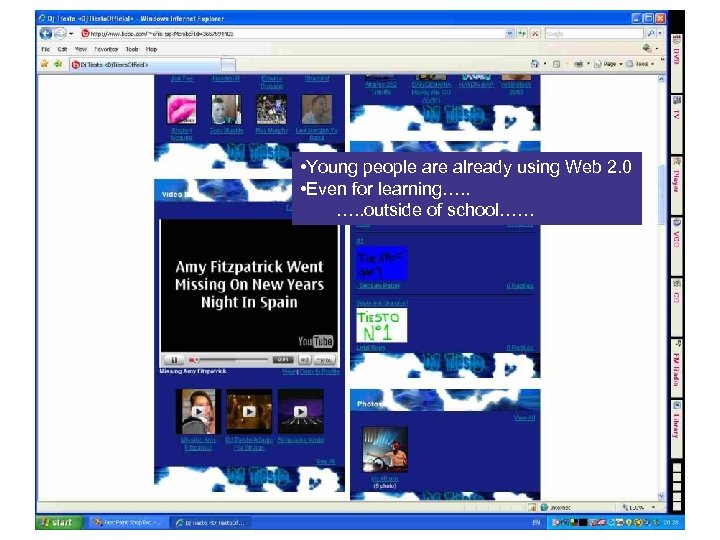The image size is (720, 540).
Task: Open the recent pages dropdown beside Forward
Action: click(71, 34)
